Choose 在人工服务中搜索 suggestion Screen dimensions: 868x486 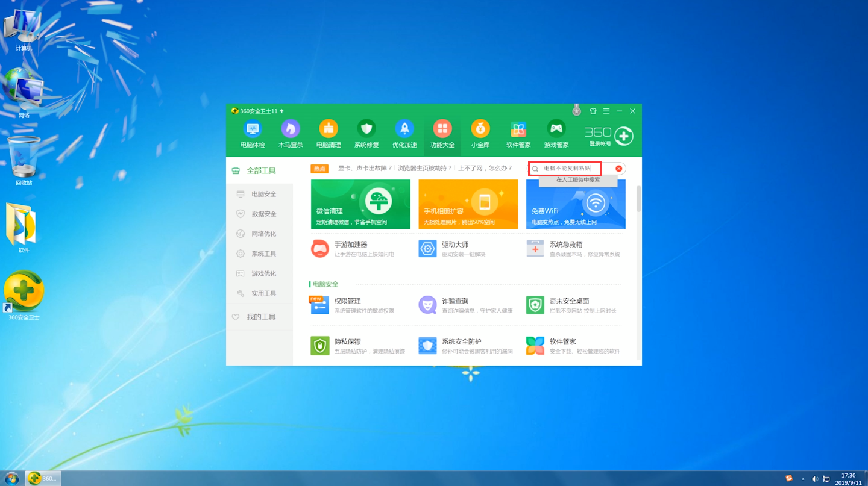(578, 180)
